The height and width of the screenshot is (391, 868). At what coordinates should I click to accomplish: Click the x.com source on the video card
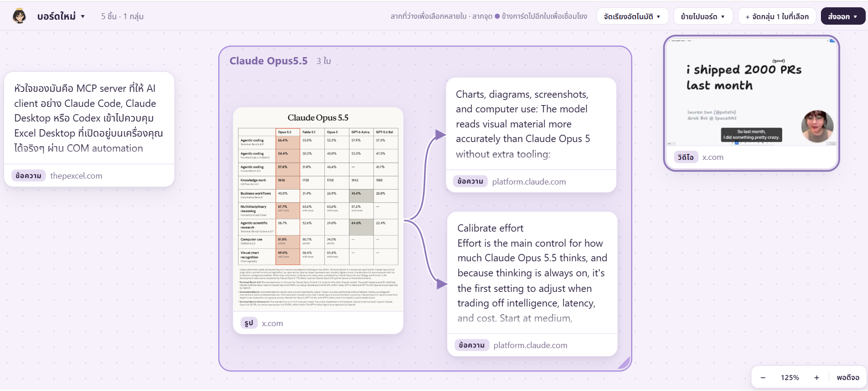tap(713, 157)
